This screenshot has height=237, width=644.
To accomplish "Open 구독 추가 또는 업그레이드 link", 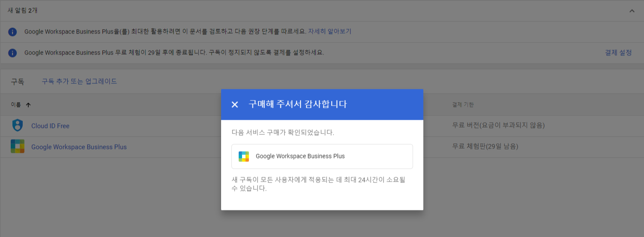I will click(x=79, y=81).
